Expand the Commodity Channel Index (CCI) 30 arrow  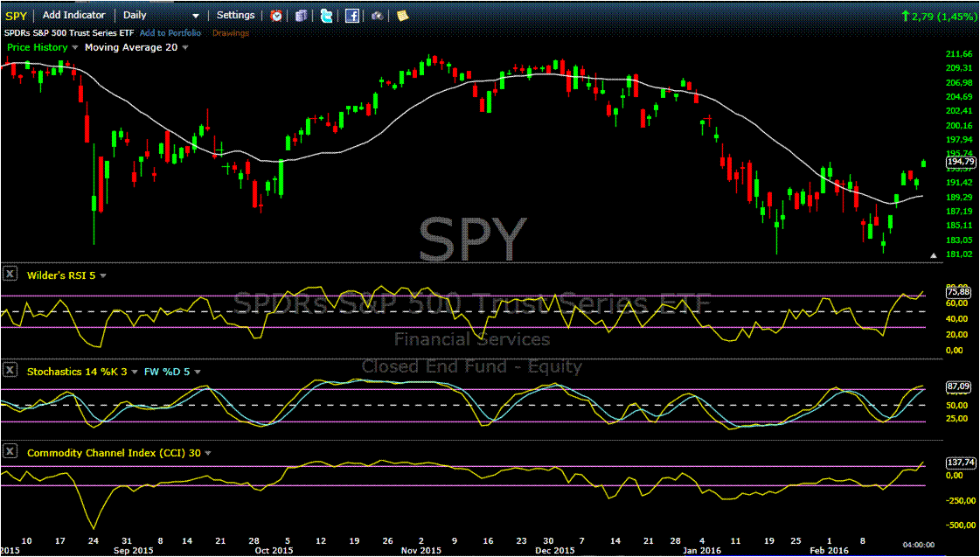(208, 453)
